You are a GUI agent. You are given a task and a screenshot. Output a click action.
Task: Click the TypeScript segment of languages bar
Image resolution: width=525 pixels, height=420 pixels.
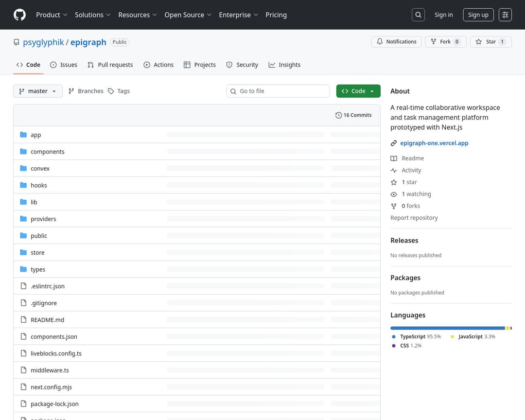447,328
